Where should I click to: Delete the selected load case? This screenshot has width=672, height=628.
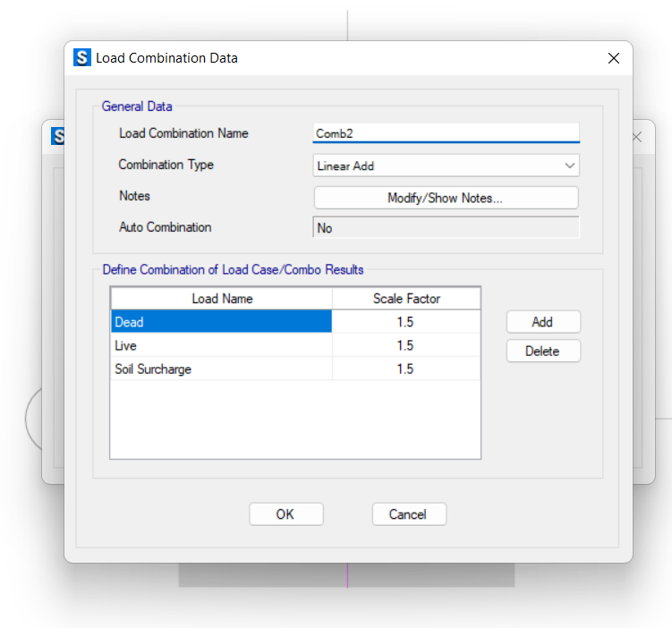pyautogui.click(x=543, y=352)
